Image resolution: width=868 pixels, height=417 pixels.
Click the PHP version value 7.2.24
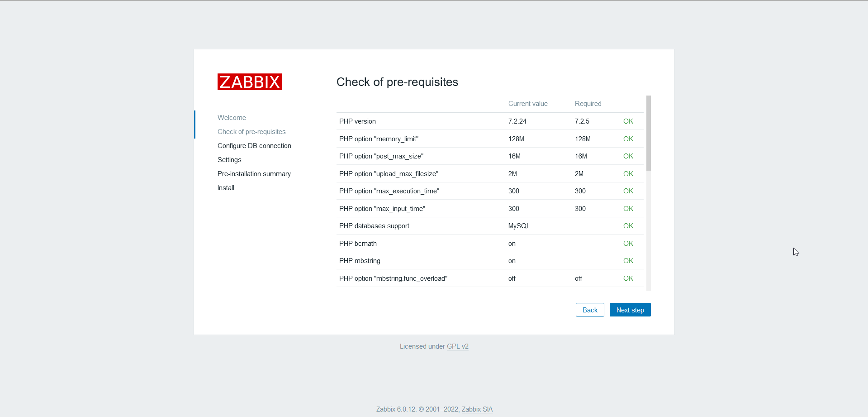tap(517, 121)
